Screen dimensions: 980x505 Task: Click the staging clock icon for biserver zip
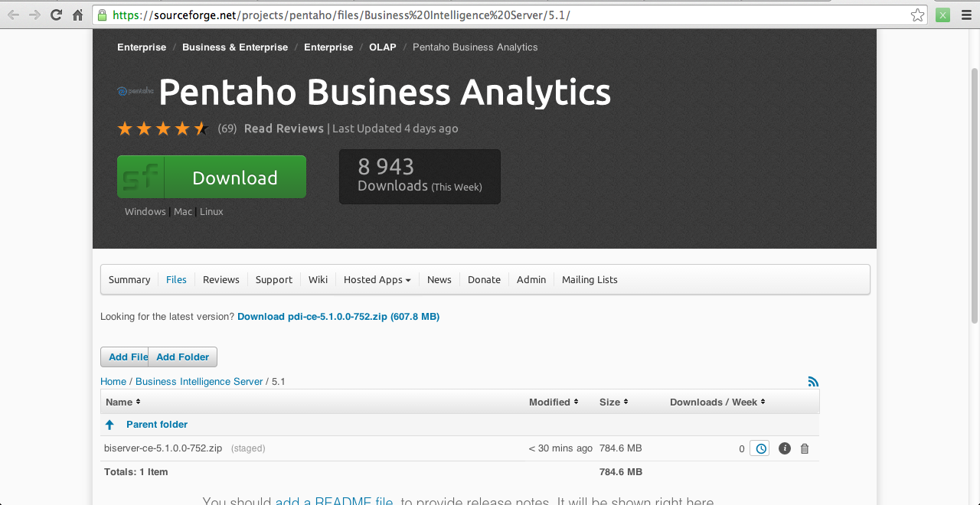click(759, 448)
